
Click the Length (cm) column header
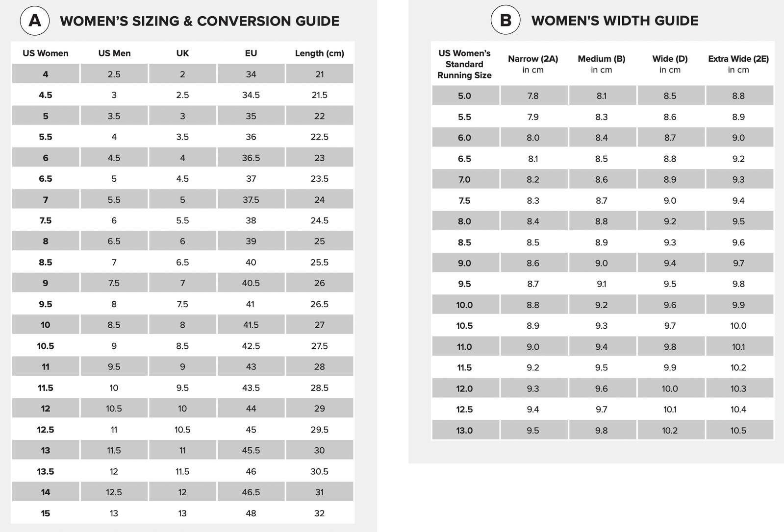click(x=319, y=53)
